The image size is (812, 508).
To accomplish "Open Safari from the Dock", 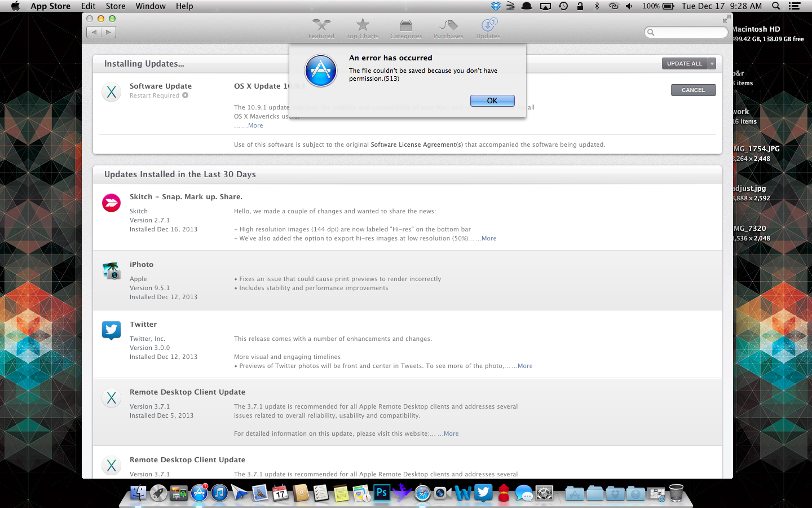I will [x=422, y=493].
